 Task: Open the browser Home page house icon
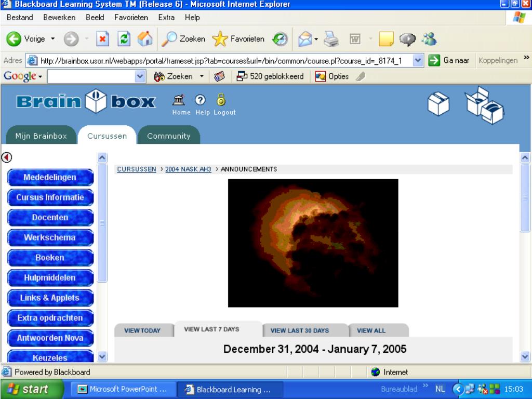[145, 39]
